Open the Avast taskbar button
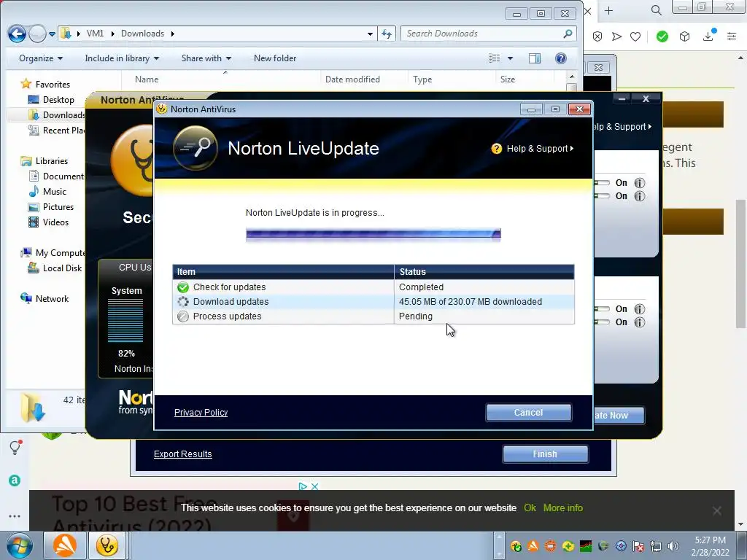The width and height of the screenshot is (747, 560). tap(64, 545)
